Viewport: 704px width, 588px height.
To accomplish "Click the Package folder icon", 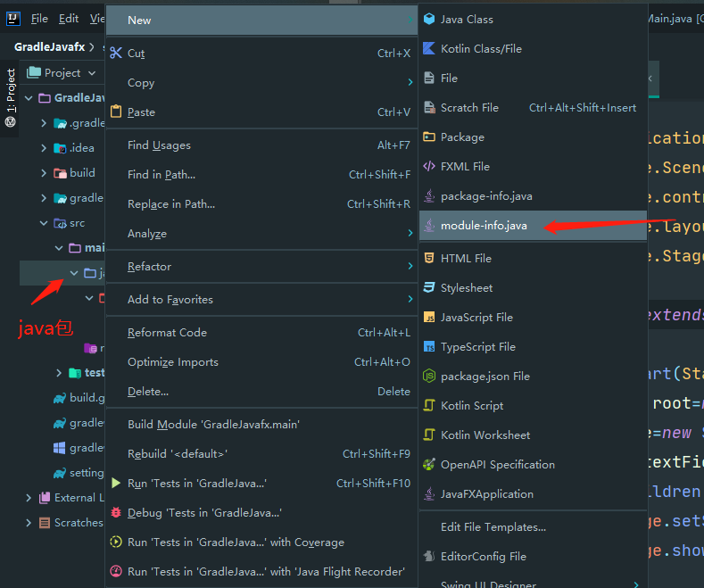I will pyautogui.click(x=429, y=137).
